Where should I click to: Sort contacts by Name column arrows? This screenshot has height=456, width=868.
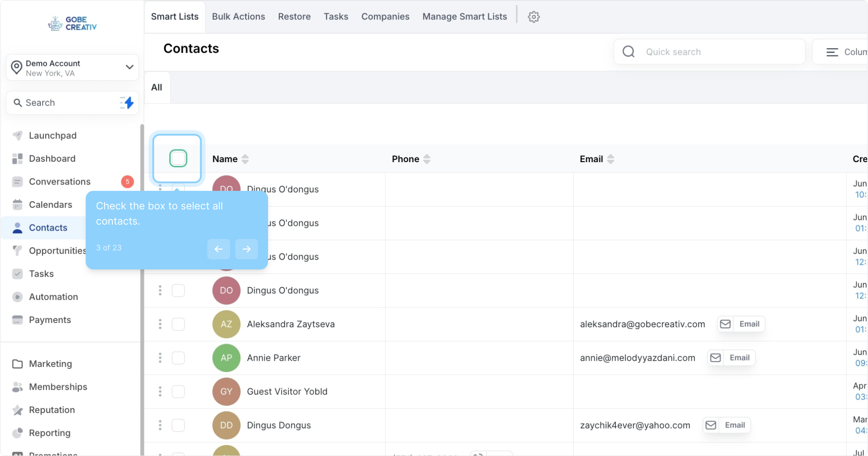pyautogui.click(x=245, y=159)
